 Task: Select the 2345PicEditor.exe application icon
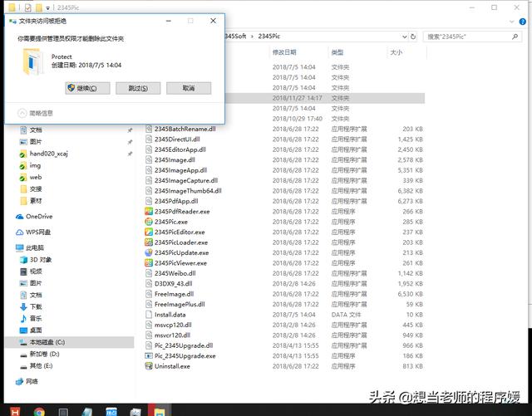(149, 232)
